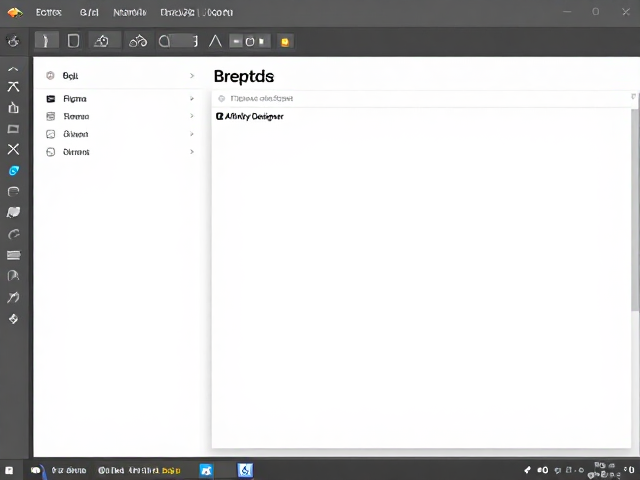Screen dimensions: 640x480
Task: Click the pin icon in the system tray
Action: pyautogui.click(x=527, y=470)
